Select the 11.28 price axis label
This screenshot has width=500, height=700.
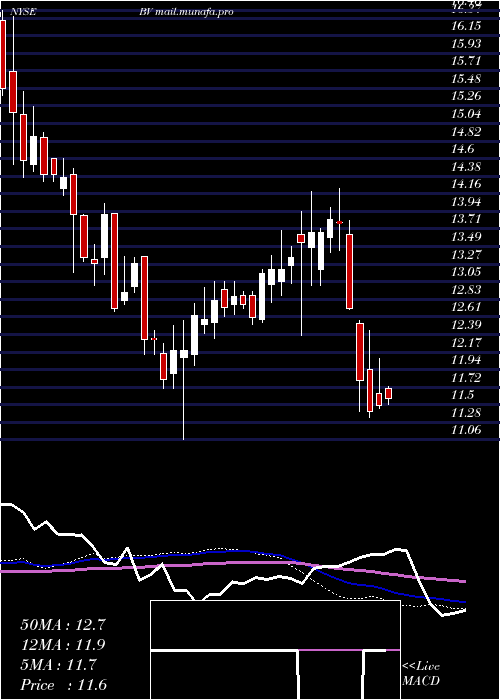(x=466, y=413)
